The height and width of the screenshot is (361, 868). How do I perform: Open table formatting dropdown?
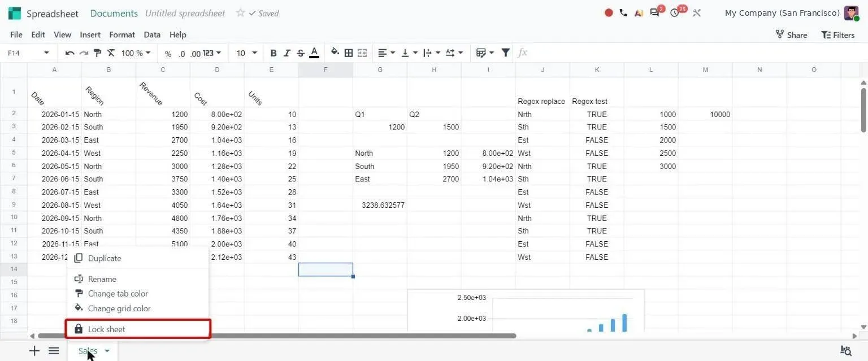coord(485,53)
